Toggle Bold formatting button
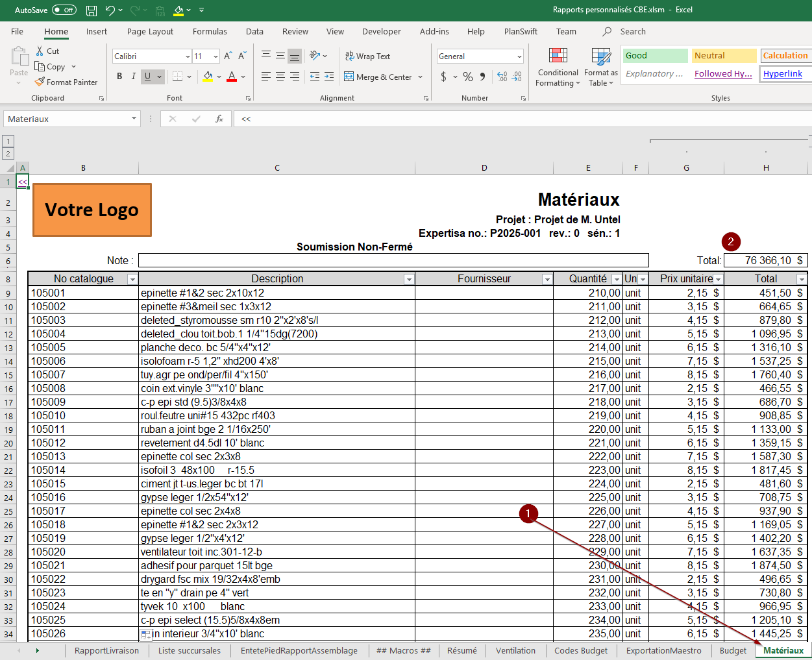Image resolution: width=812 pixels, height=660 pixels. 119,77
